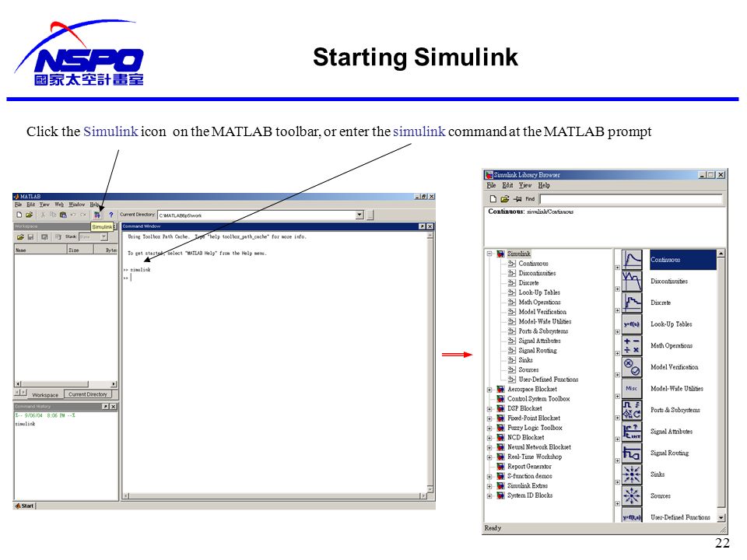Expand the Fuzzy Logic Toolbox tree node
747x560 pixels.
(489, 428)
